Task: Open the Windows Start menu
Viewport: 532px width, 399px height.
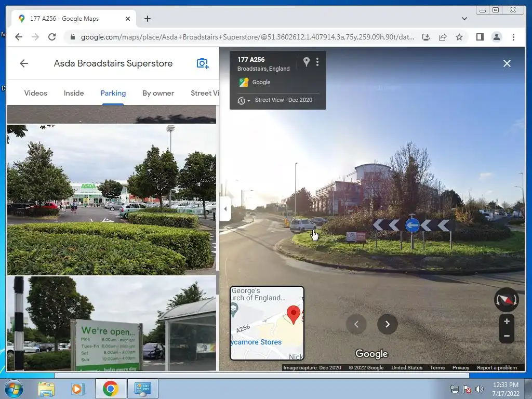Action: tap(14, 389)
